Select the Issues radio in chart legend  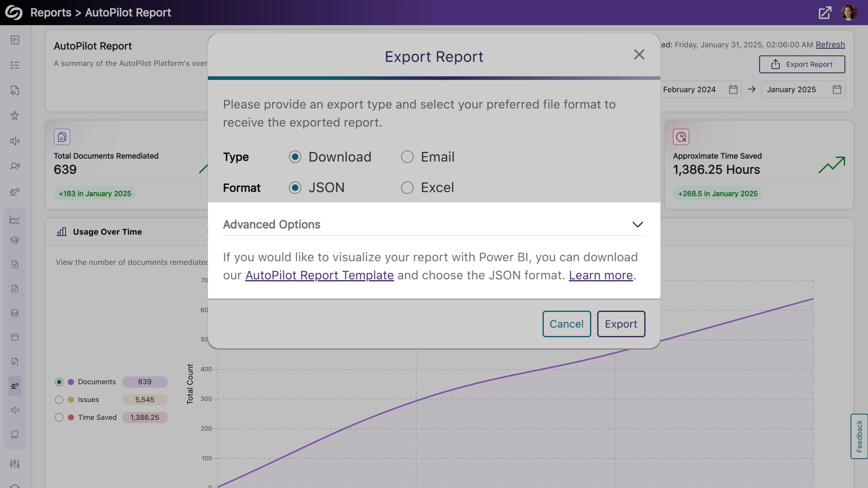(59, 400)
